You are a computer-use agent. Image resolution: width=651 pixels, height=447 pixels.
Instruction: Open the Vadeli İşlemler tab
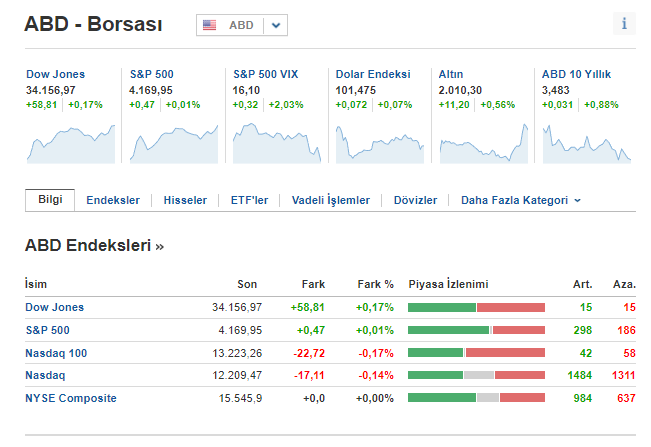click(330, 200)
